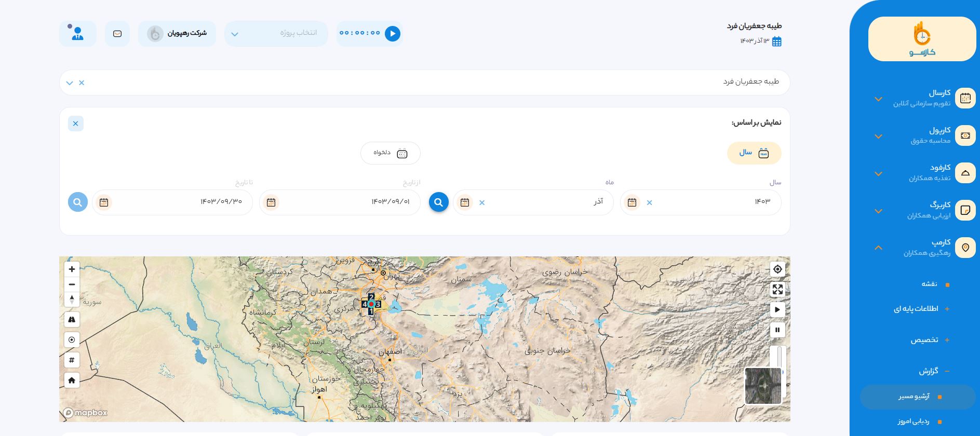Click the home icon on map
The image size is (980, 436).
(x=72, y=380)
